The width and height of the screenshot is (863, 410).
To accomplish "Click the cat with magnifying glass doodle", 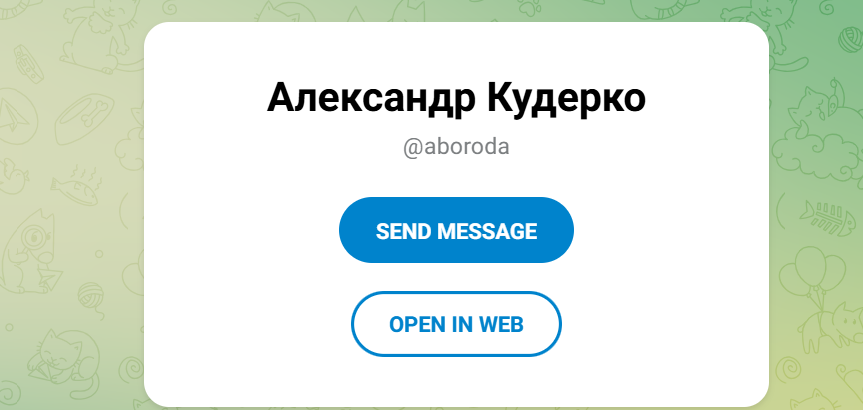I will coord(30,252).
